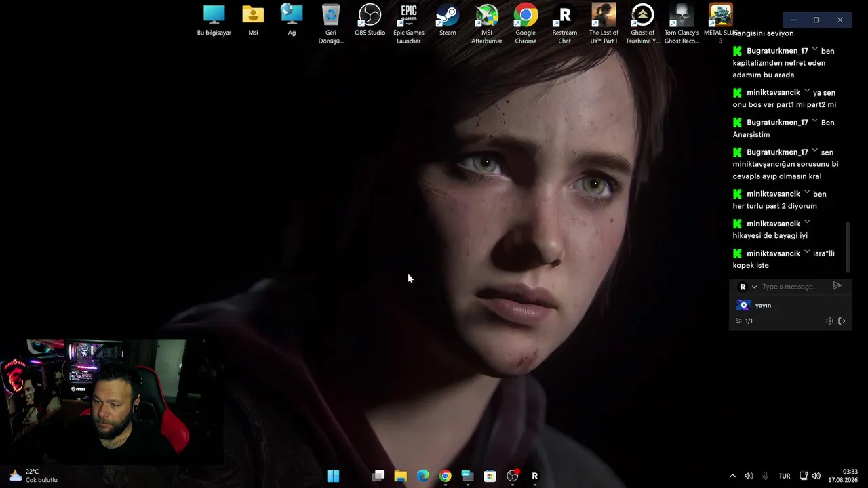Select the Epic Games Launcher shortcut
The image size is (868, 488).
[409, 24]
